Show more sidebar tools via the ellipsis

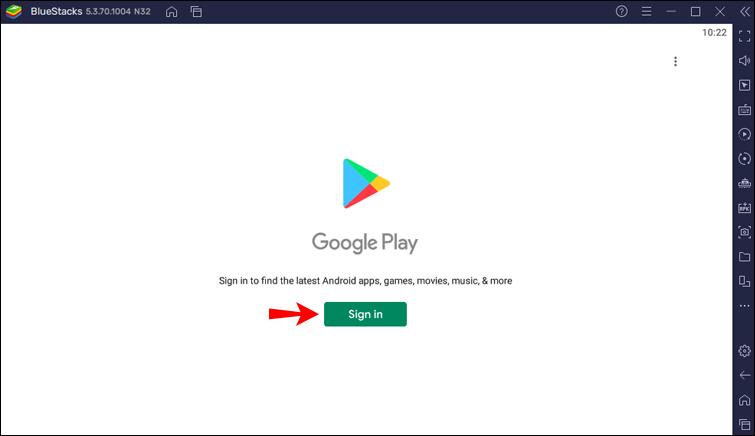click(744, 306)
